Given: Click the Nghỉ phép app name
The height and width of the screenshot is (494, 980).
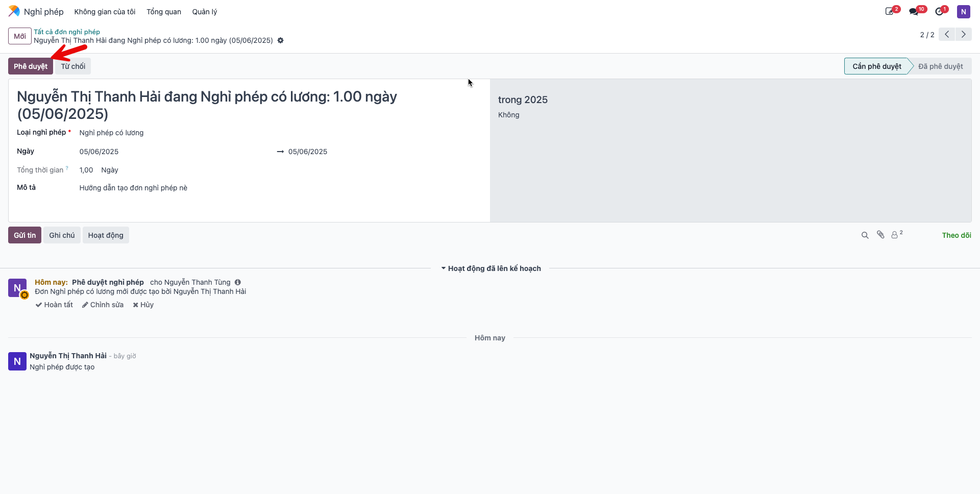Looking at the screenshot, I should point(43,12).
